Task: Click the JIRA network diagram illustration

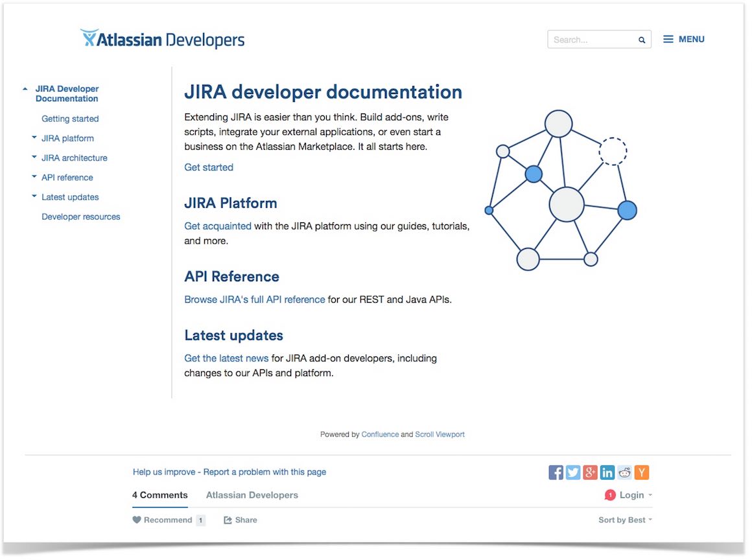Action: (x=561, y=191)
